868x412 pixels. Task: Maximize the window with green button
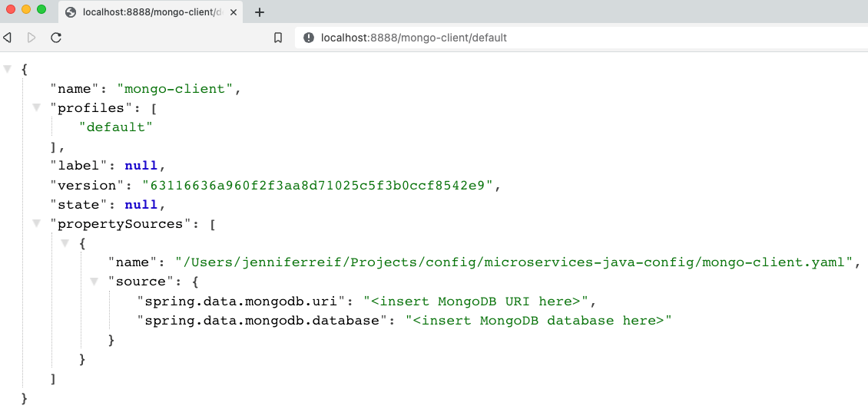pos(41,9)
